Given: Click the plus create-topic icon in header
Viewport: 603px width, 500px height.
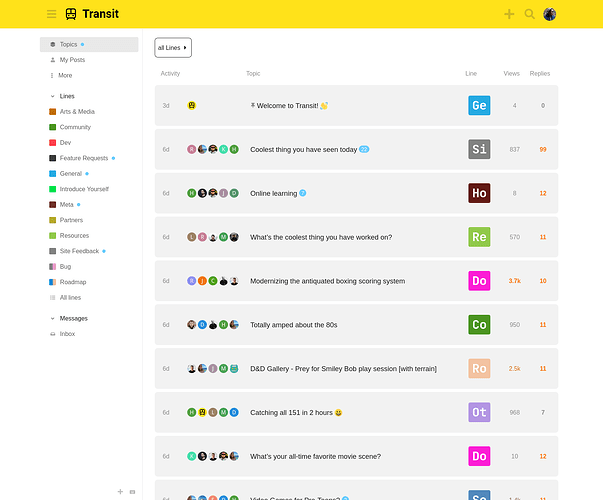Looking at the screenshot, I should (509, 14).
